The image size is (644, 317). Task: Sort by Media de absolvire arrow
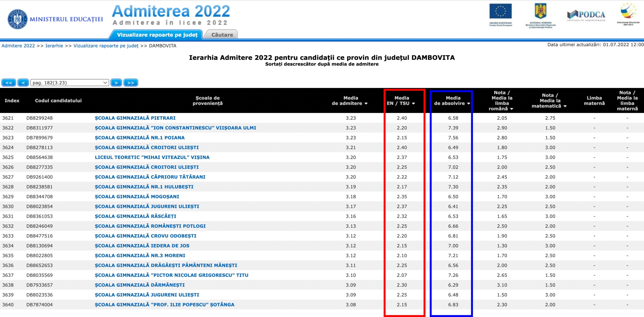tap(469, 103)
